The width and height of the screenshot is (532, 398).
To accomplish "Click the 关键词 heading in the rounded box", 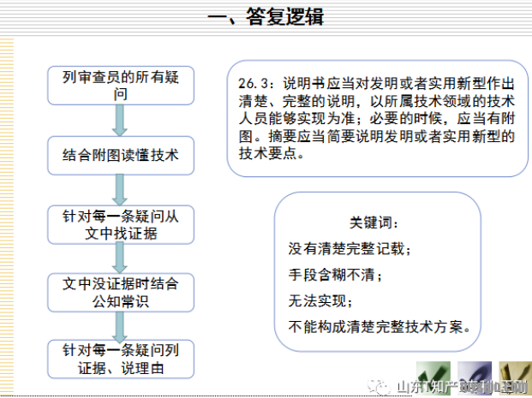I will tap(374, 223).
